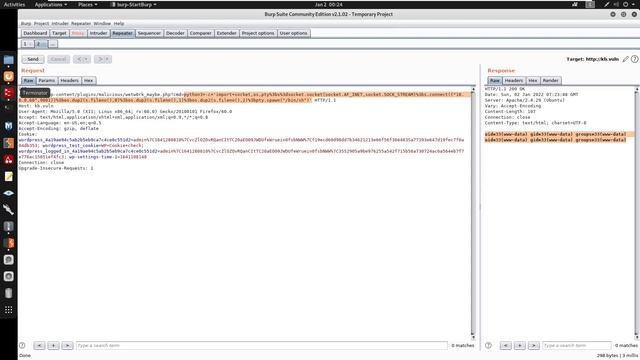Open the User options tab

(x=293, y=33)
